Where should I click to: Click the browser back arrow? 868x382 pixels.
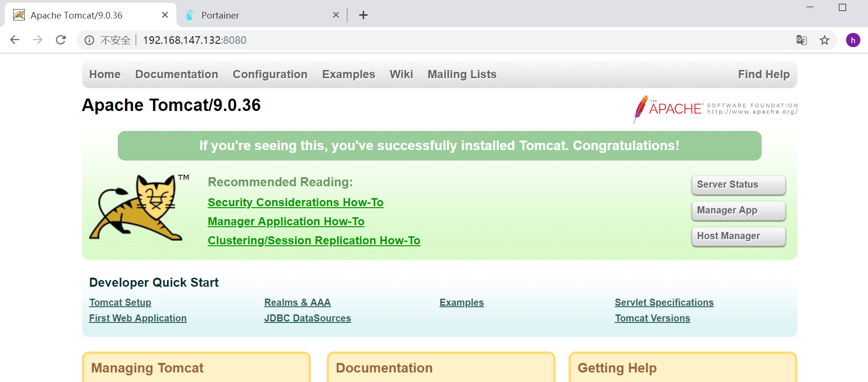pyautogui.click(x=15, y=40)
